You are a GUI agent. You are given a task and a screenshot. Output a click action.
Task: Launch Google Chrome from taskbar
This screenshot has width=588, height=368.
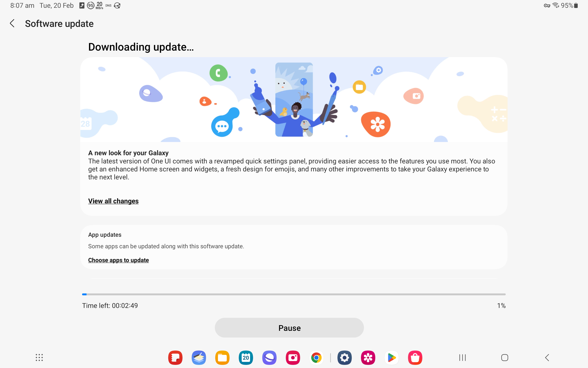tap(316, 357)
